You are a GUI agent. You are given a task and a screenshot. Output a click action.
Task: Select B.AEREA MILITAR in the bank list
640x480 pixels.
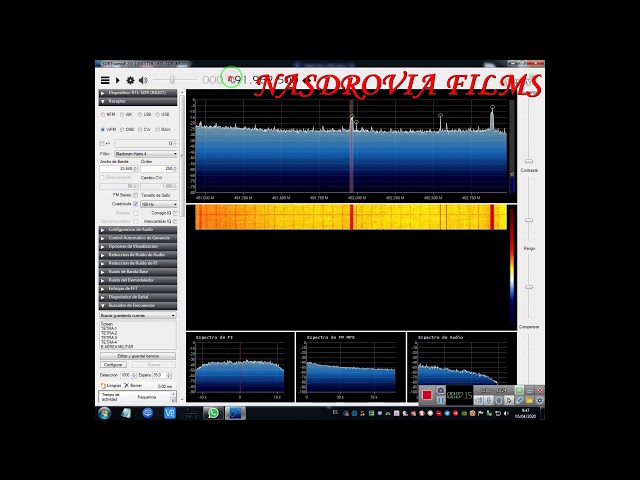tap(117, 347)
